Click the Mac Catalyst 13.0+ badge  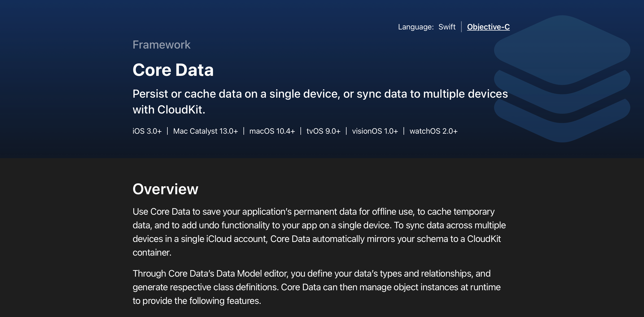pos(205,131)
